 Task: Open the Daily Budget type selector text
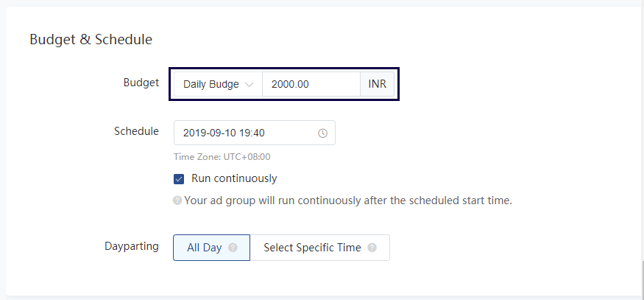(211, 84)
